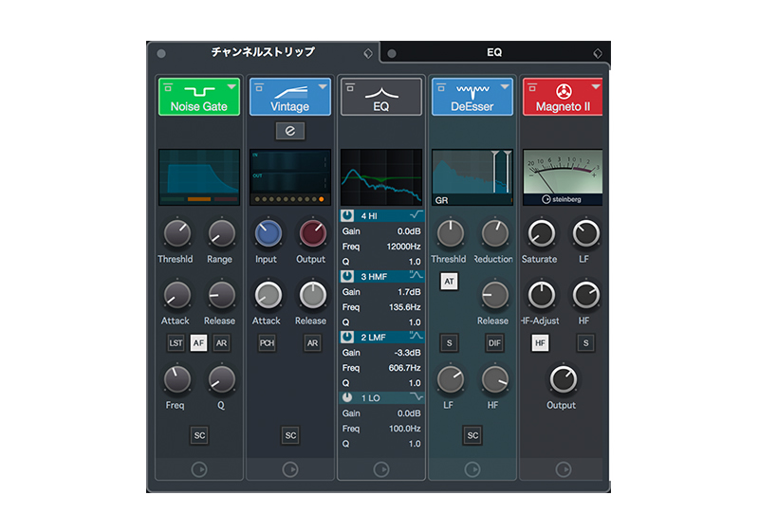
Task: Switch to the チャンネルストリップ tab
Action: 263,52
